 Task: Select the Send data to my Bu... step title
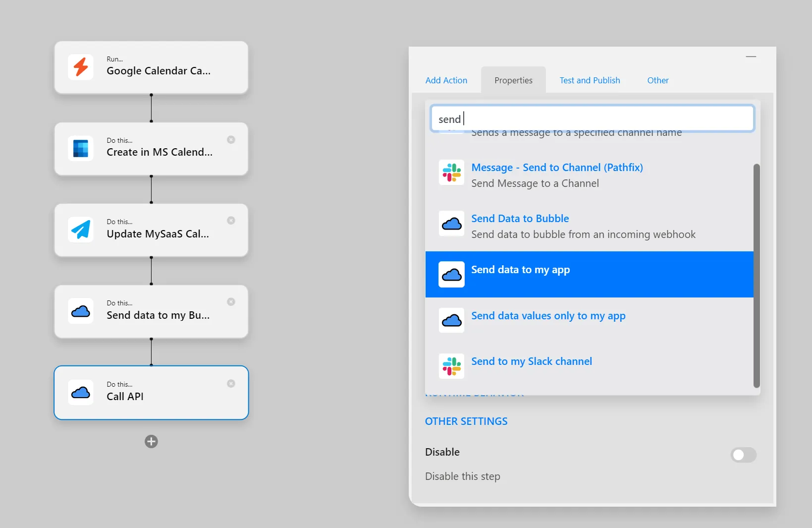(x=158, y=315)
